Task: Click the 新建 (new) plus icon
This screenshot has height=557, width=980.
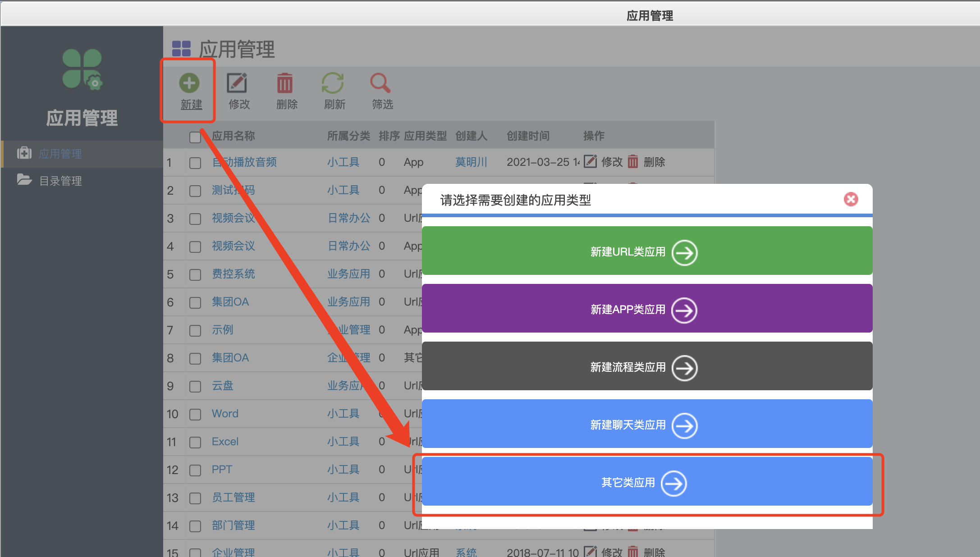Action: click(189, 83)
